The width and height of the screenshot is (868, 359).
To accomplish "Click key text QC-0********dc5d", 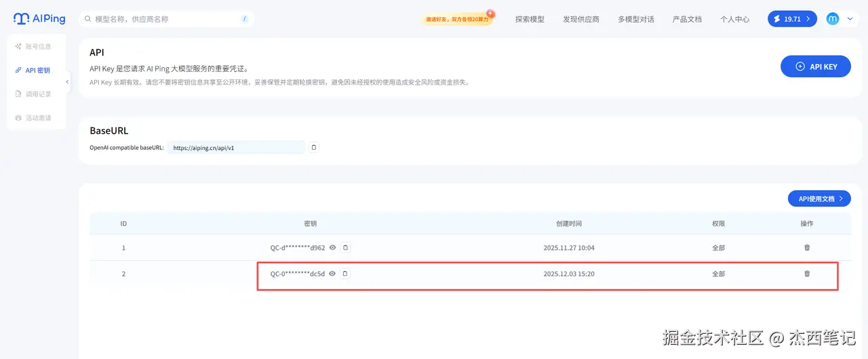I will [298, 273].
